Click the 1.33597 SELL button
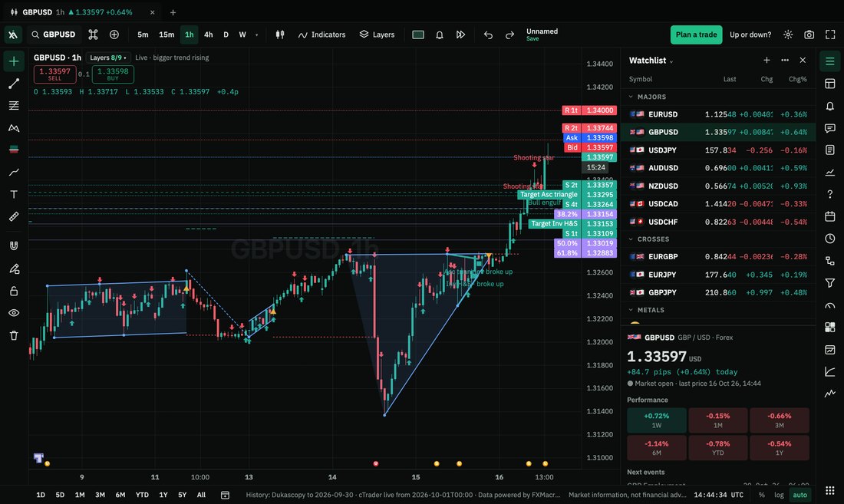The width and height of the screenshot is (844, 504). click(55, 74)
